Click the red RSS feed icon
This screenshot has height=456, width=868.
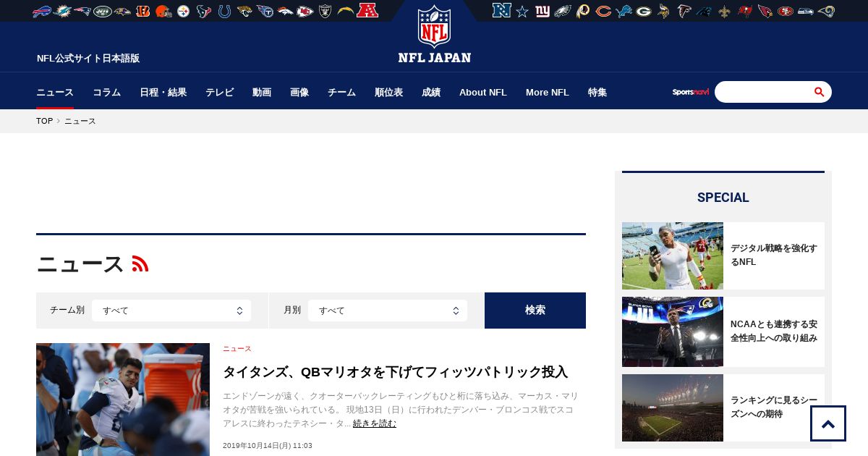[x=140, y=264]
